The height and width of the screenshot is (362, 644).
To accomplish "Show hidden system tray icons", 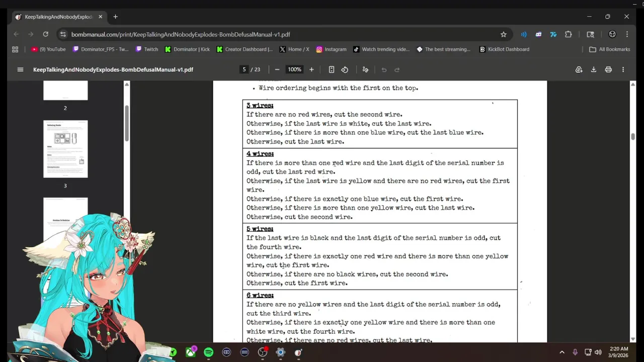I will (562, 352).
